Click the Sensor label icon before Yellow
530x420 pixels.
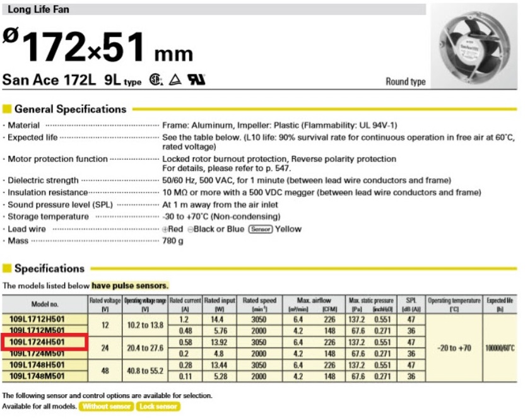coord(261,229)
